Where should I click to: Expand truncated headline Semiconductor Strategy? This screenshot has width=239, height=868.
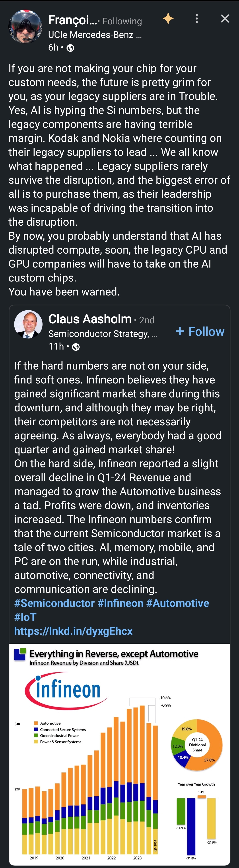(x=103, y=334)
